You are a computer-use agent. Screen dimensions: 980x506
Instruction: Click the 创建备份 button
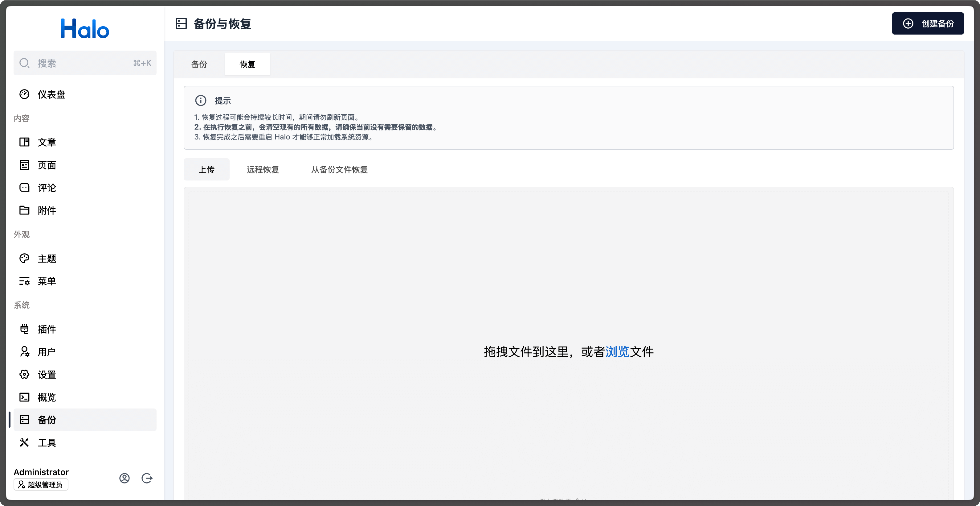click(928, 23)
